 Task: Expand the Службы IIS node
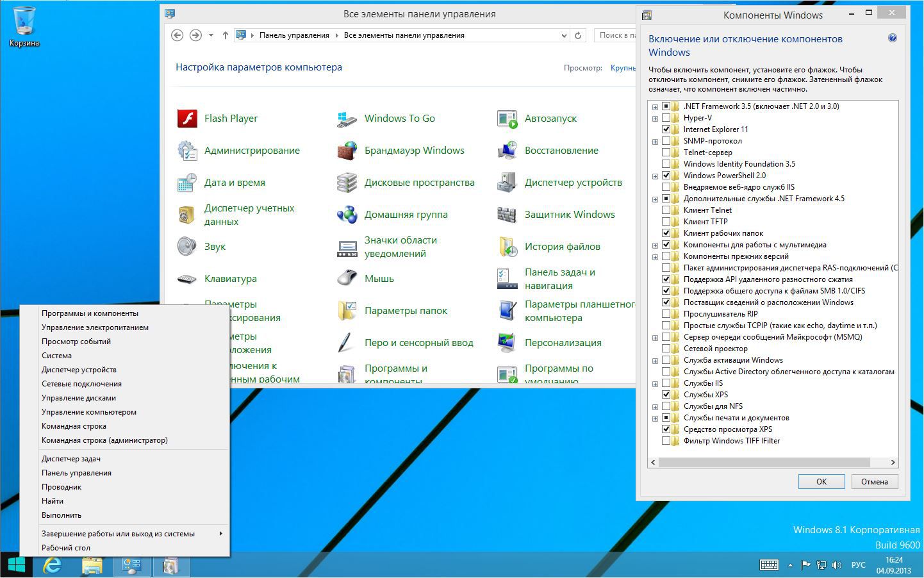(x=655, y=384)
